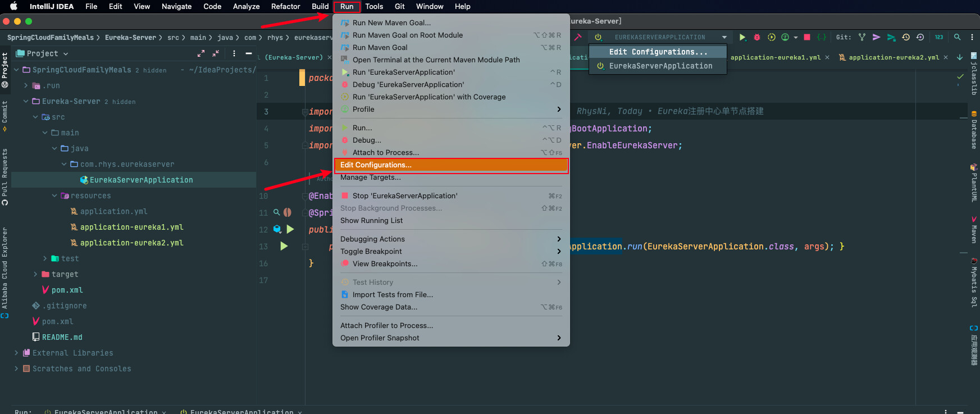
Task: Open the Profile submenu arrow
Action: pyautogui.click(x=559, y=109)
